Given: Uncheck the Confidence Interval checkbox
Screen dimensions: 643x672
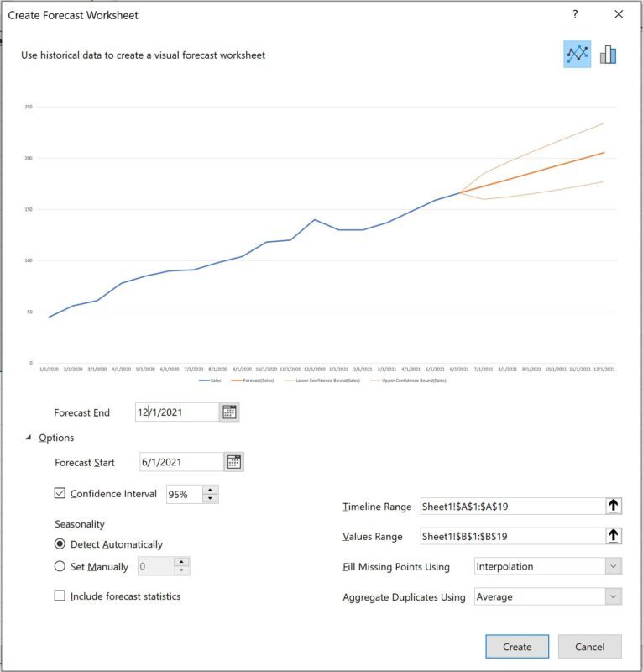Looking at the screenshot, I should (x=60, y=493).
